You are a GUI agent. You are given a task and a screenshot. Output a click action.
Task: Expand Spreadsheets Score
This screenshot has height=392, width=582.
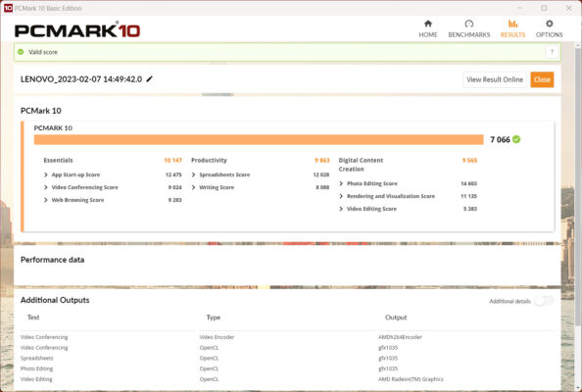coord(193,174)
